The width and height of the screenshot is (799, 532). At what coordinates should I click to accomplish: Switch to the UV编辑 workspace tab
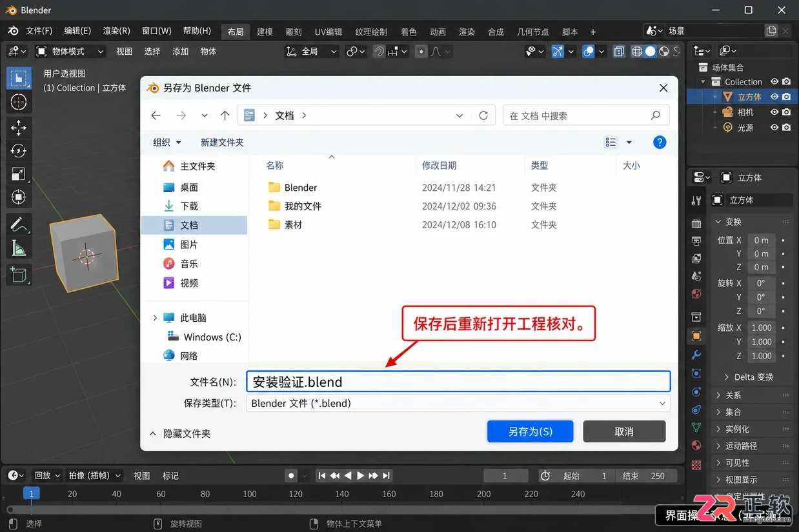pos(329,32)
